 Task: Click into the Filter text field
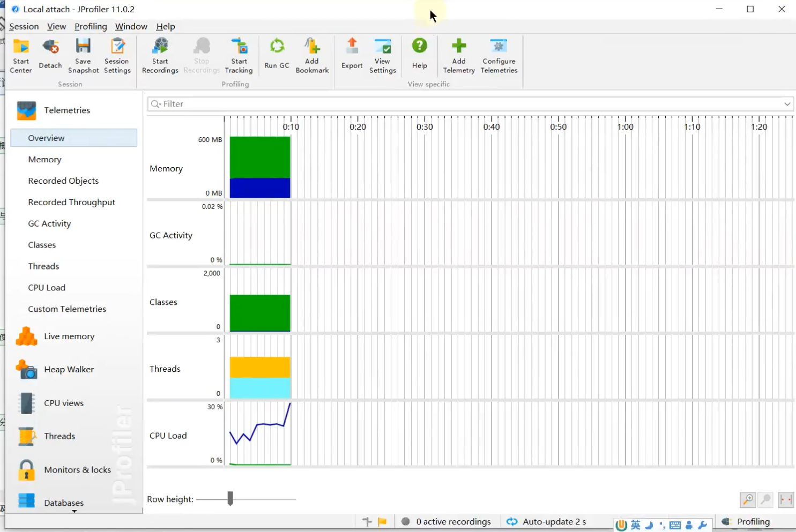[x=471, y=104]
